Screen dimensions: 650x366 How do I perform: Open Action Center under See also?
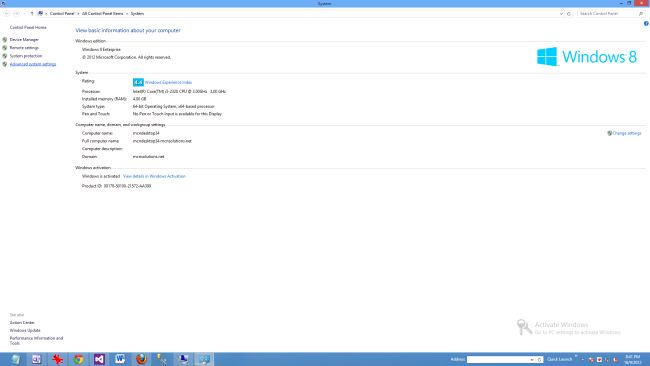[x=22, y=322]
